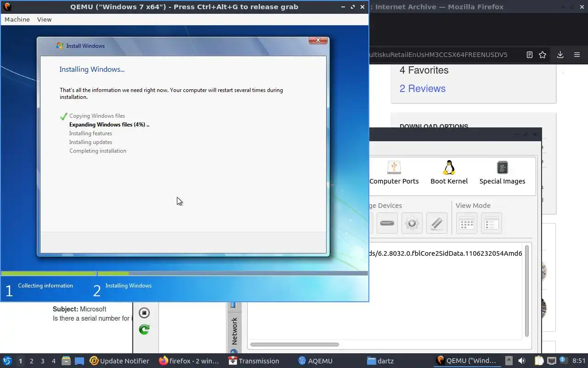
Task: Open the Computer Ports section in AQEMU
Action: pos(394,173)
